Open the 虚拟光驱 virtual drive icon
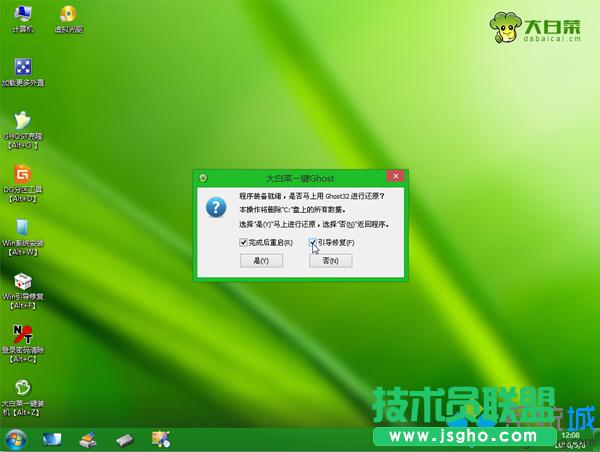This screenshot has height=452, width=600. pos(69,15)
